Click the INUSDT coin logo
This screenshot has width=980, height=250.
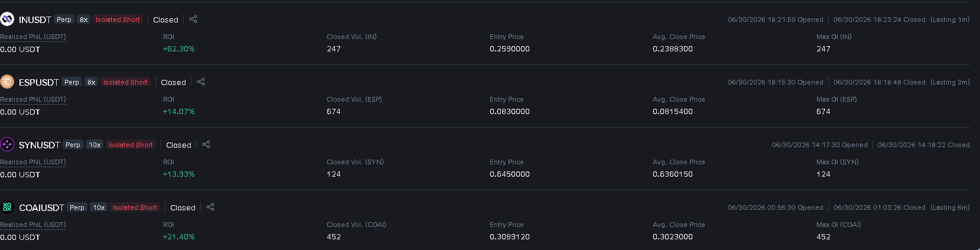point(7,19)
